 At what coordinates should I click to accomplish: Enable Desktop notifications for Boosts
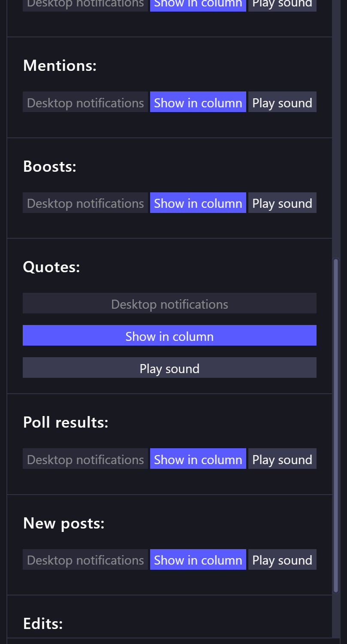click(x=85, y=203)
